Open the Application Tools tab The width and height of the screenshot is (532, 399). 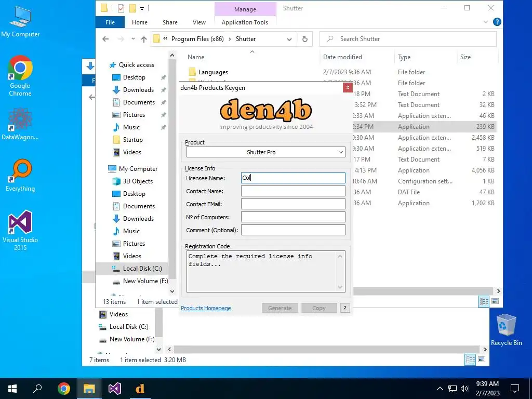tap(245, 22)
